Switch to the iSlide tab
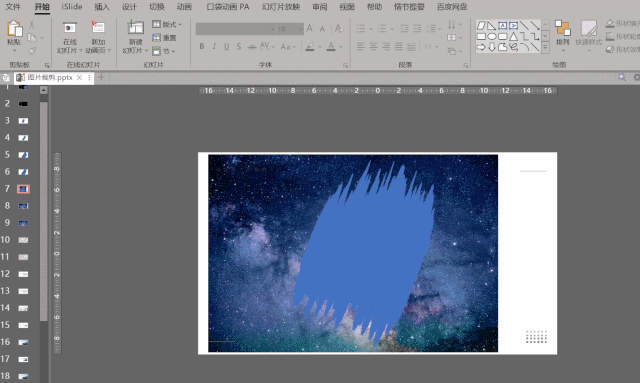 click(72, 7)
